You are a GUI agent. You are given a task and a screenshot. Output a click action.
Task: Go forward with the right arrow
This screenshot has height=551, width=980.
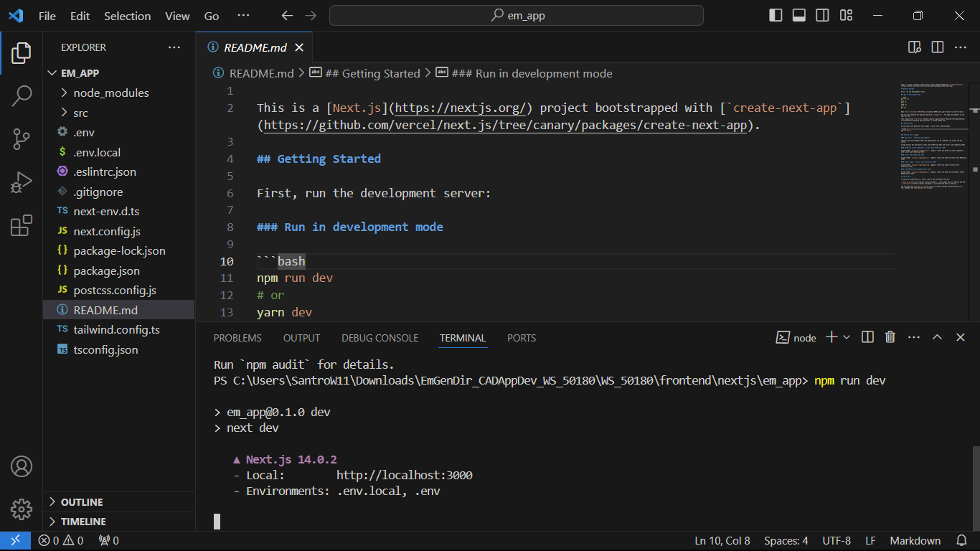[x=310, y=16]
